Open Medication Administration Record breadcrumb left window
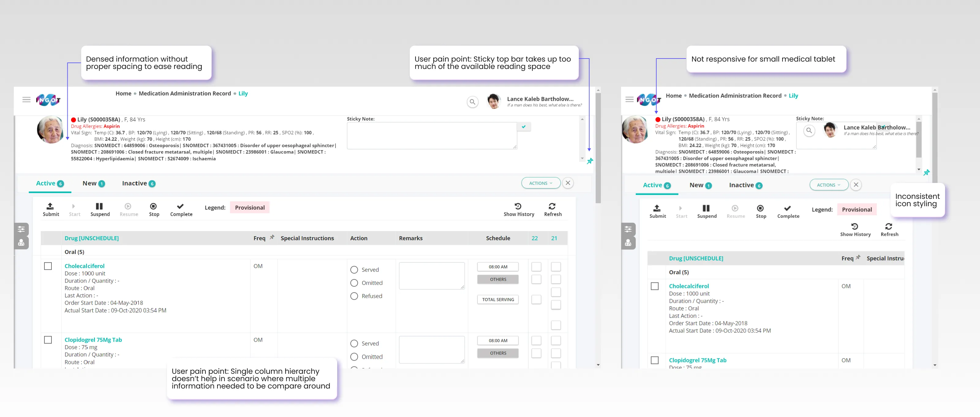Screen dimensions: 980x417 pos(184,93)
